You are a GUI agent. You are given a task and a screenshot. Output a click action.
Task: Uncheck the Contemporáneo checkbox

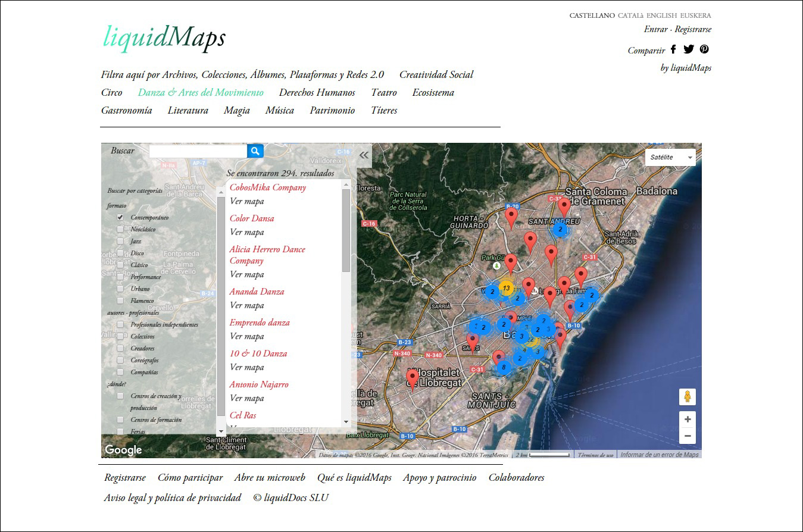(x=120, y=217)
